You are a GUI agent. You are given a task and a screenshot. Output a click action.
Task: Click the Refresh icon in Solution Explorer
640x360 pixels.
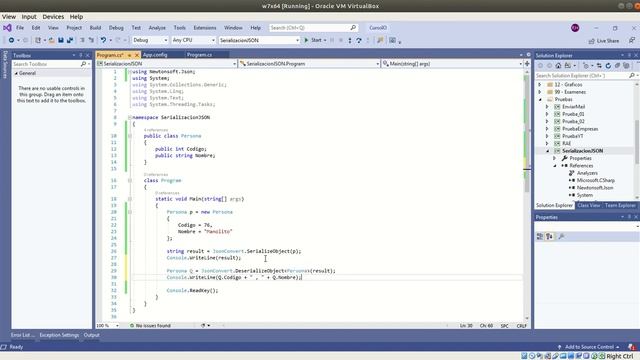click(608, 66)
